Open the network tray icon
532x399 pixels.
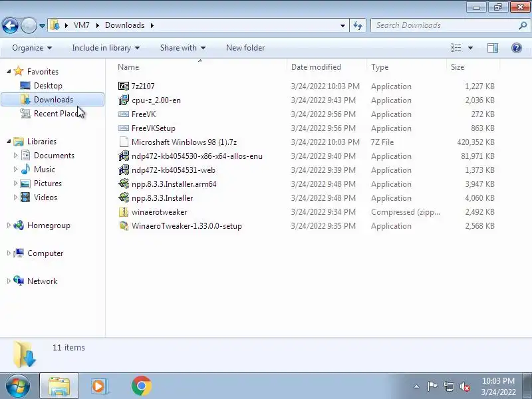(x=448, y=386)
